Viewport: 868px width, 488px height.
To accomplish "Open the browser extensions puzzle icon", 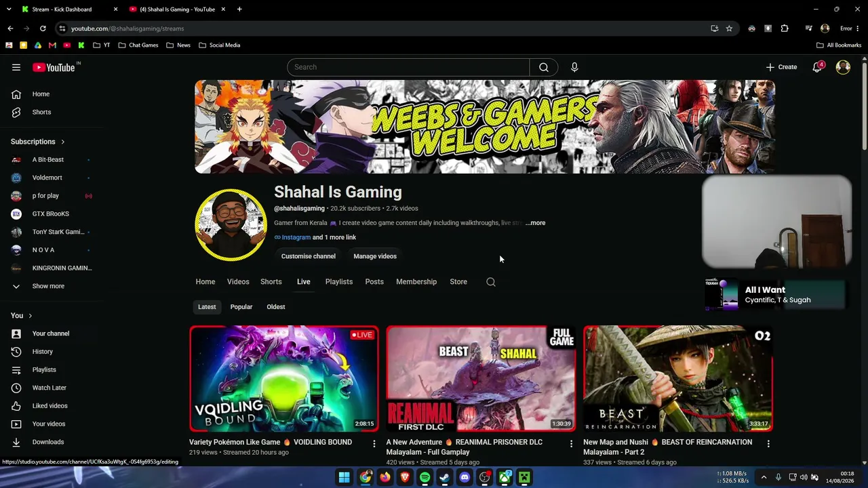I will coord(785,28).
